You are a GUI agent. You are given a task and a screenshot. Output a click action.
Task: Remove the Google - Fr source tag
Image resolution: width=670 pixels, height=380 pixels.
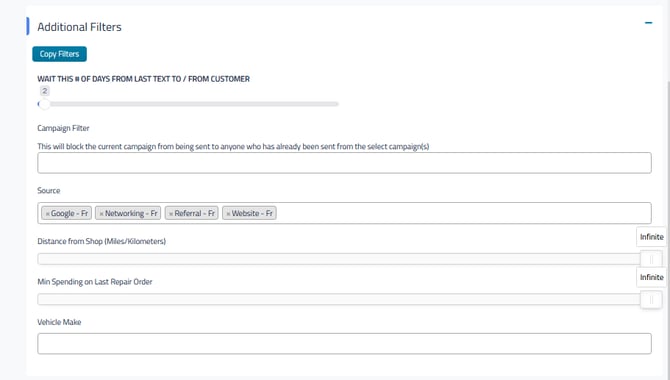47,213
